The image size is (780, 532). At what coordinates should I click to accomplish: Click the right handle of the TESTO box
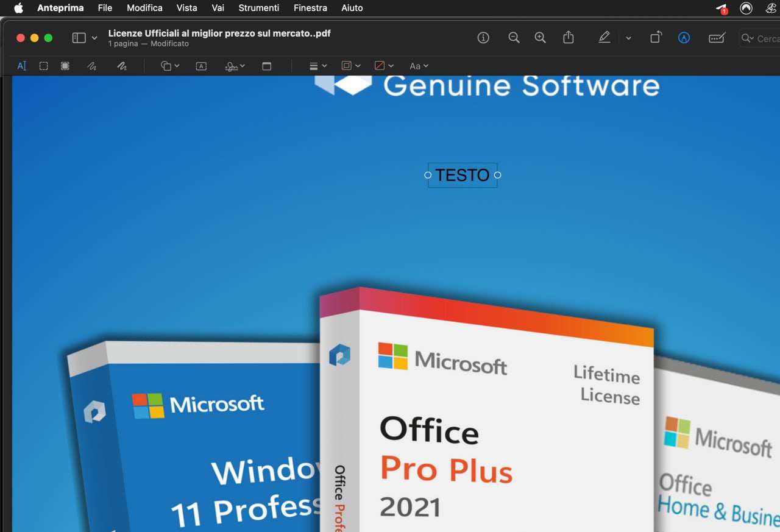(497, 176)
